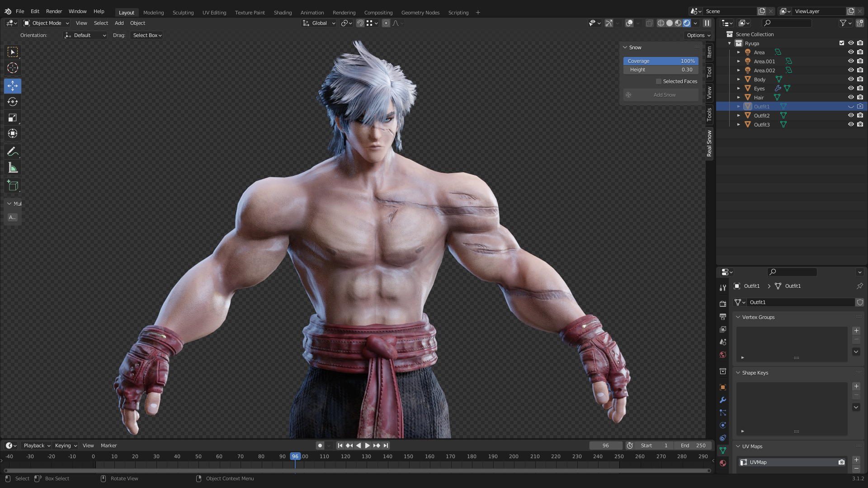Select the Select Box tool in toolbar

pyautogui.click(x=13, y=52)
